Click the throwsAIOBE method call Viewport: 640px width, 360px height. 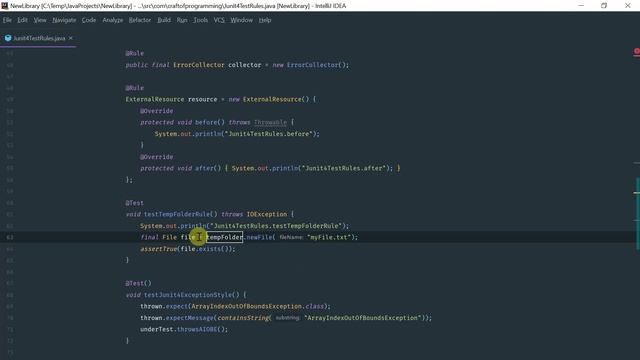click(x=197, y=329)
